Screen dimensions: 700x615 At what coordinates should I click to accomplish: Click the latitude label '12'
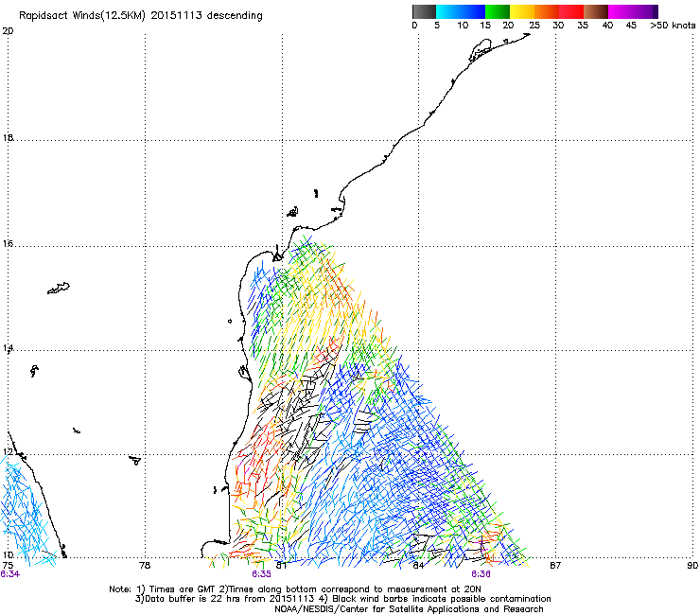[8, 452]
